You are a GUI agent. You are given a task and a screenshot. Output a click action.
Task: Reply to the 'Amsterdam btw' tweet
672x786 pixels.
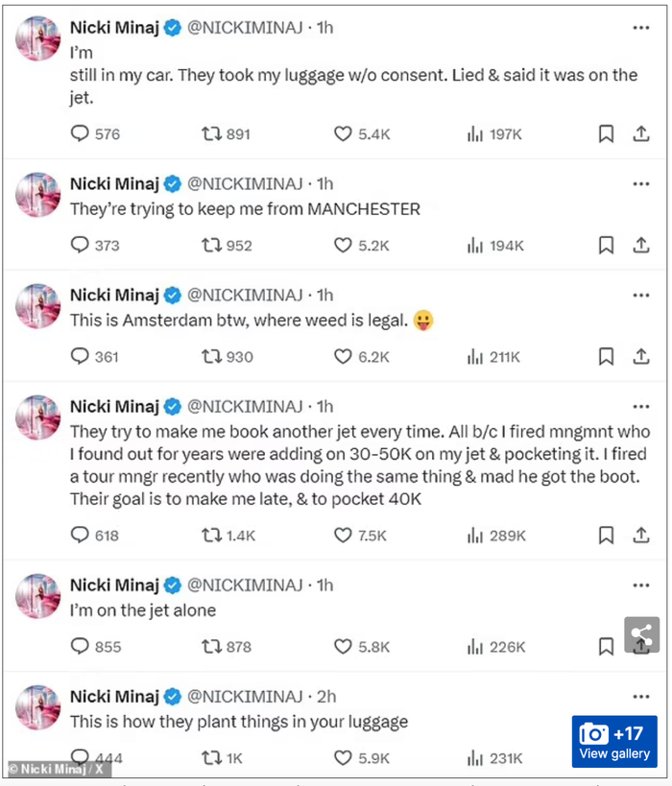pyautogui.click(x=81, y=357)
